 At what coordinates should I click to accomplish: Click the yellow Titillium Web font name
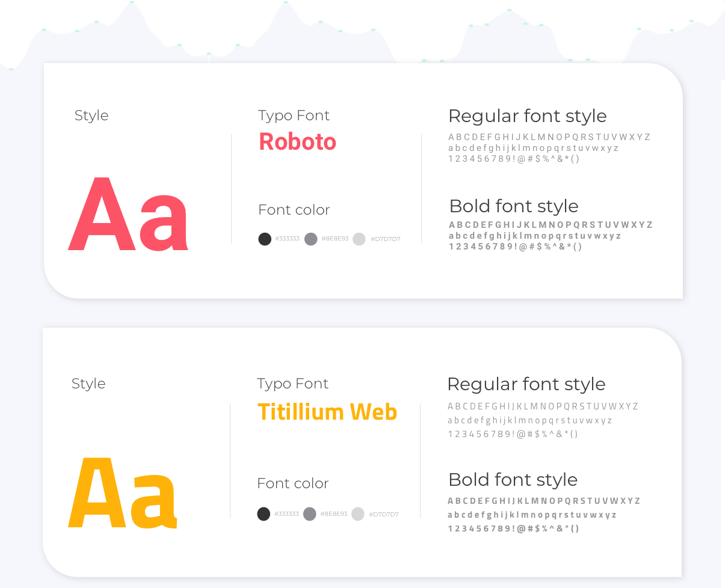(327, 412)
